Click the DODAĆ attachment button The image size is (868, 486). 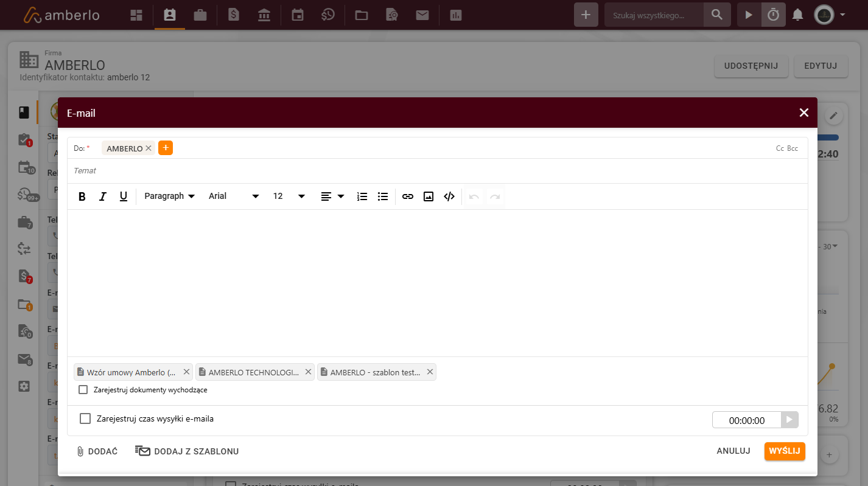pos(97,451)
